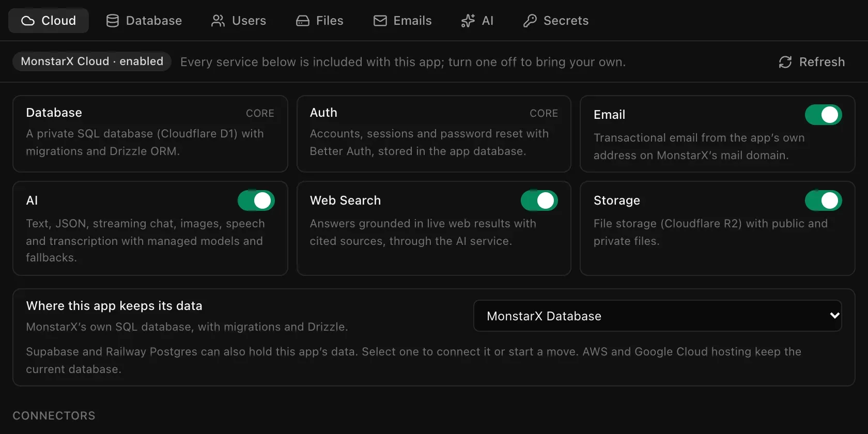868x434 pixels.
Task: Click the Auth card title
Action: (x=323, y=113)
